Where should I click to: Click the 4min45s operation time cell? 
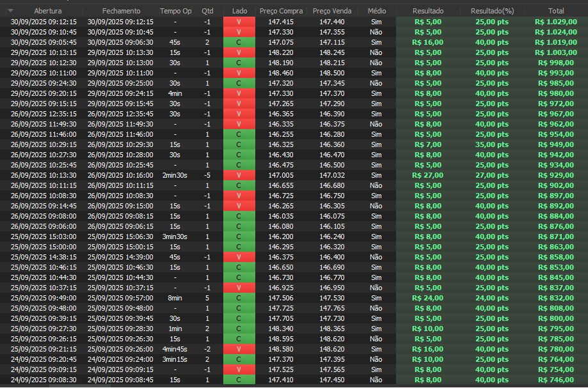[x=175, y=349]
